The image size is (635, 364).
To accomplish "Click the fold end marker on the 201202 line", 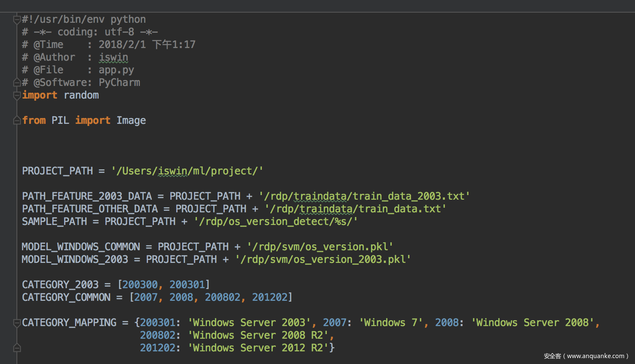I will click(x=17, y=348).
